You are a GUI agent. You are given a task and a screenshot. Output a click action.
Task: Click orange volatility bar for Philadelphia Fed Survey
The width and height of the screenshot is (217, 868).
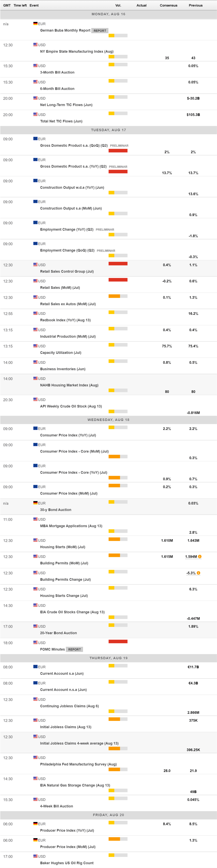pos(114,769)
